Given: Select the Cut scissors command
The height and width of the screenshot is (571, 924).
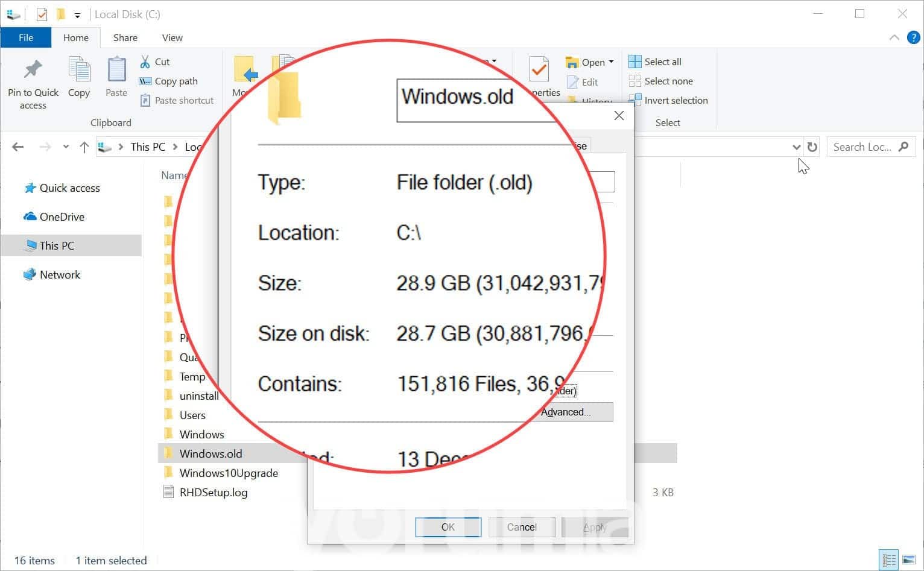Looking at the screenshot, I should tap(155, 62).
